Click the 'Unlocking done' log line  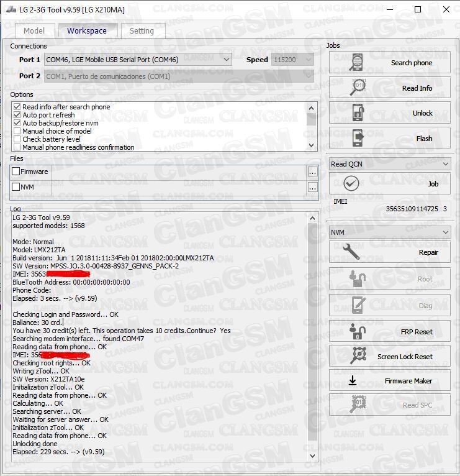point(35,444)
